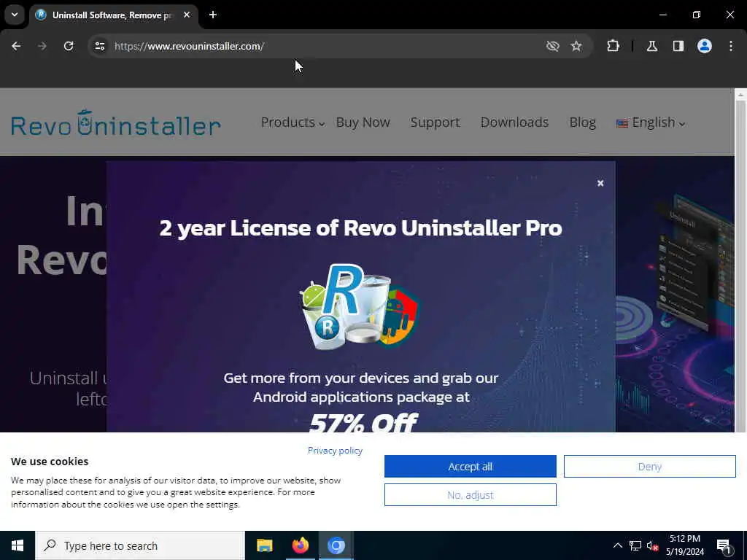View site information icon in address bar
This screenshot has height=560, width=747.
click(x=99, y=46)
